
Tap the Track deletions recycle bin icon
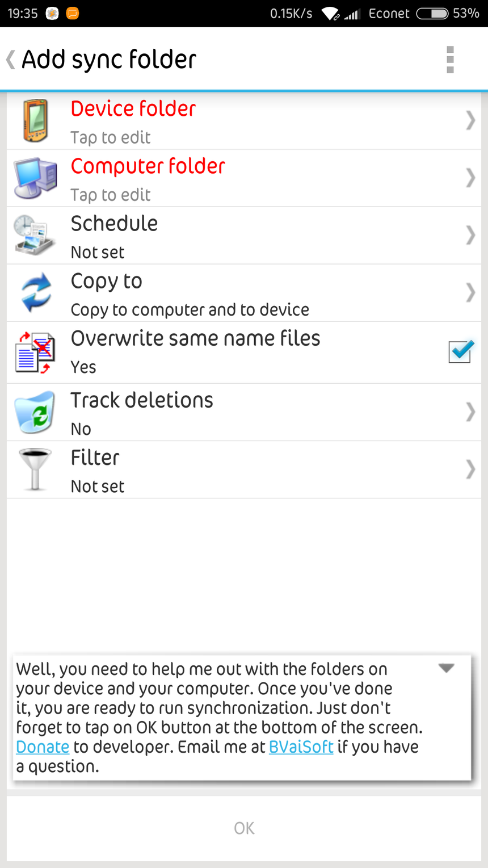(35, 412)
